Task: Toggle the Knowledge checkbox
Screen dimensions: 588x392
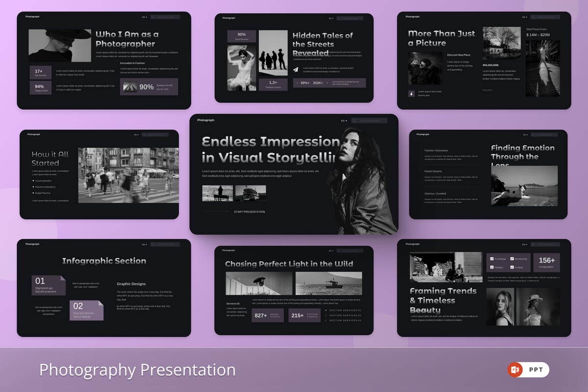Action: pyautogui.click(x=491, y=259)
